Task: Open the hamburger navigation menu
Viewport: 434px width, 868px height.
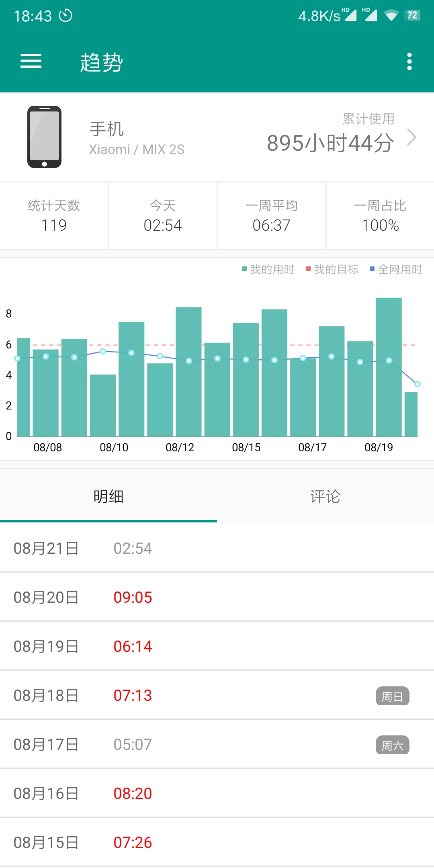Action: [x=31, y=61]
